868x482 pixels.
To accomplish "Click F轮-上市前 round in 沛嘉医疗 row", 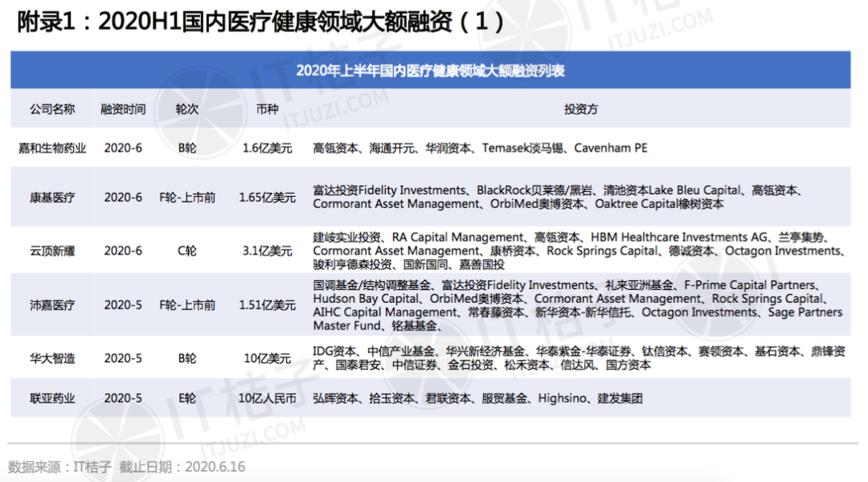I will tap(187, 305).
